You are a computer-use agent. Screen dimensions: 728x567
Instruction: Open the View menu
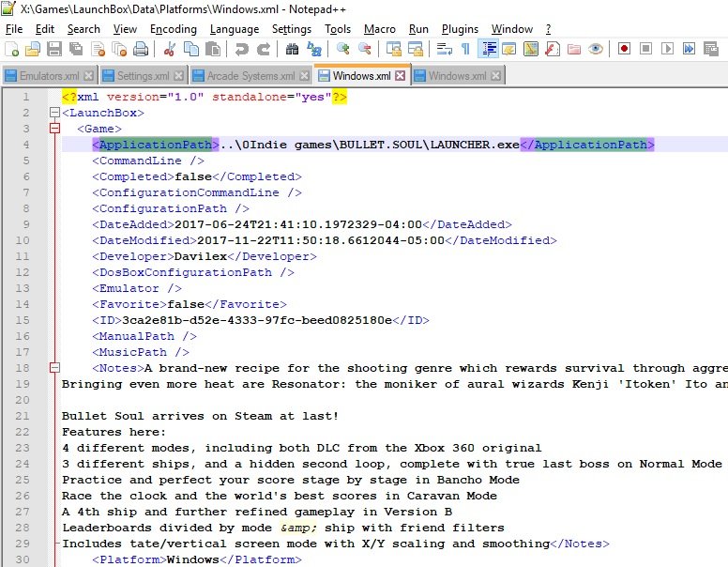tap(125, 29)
